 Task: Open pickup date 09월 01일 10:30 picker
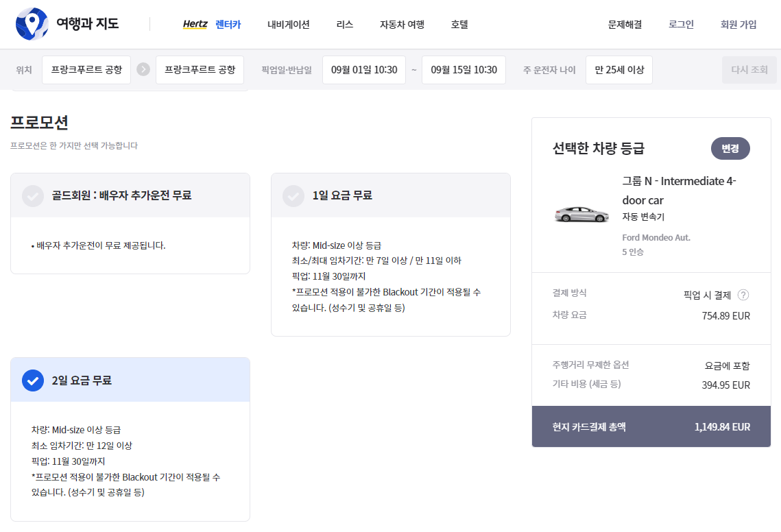point(364,70)
